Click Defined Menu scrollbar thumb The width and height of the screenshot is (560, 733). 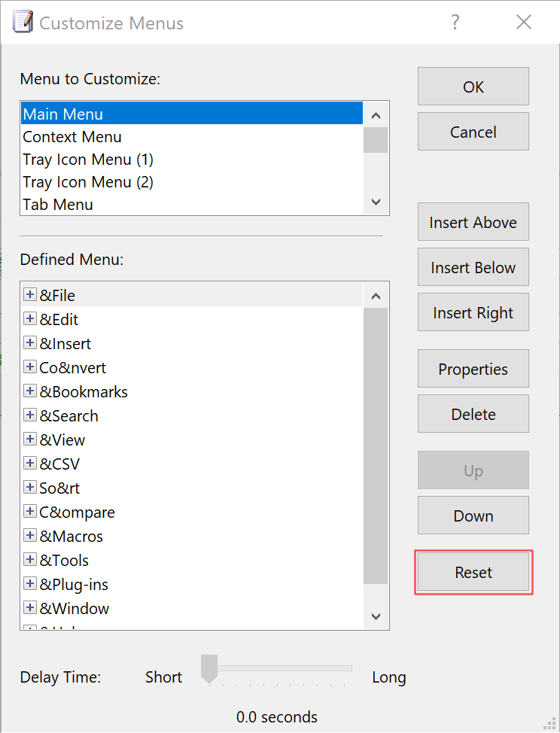coord(376,446)
